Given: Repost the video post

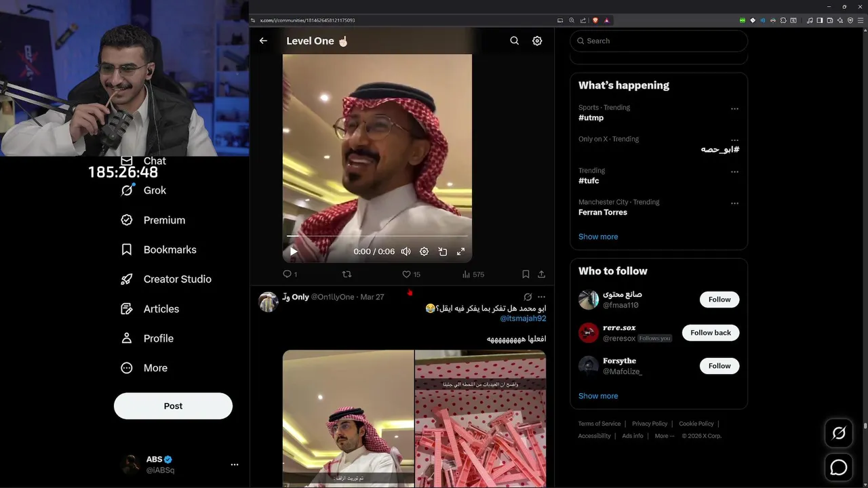Looking at the screenshot, I should point(347,274).
